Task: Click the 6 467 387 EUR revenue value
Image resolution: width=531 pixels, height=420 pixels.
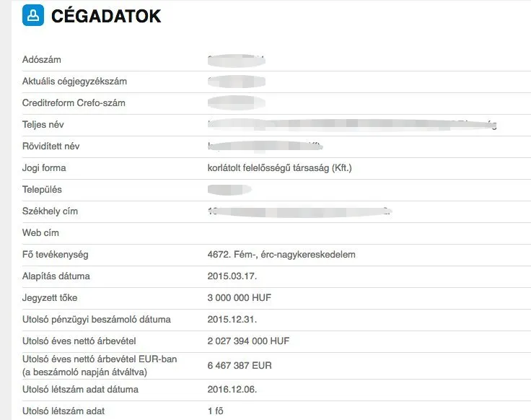Action: [x=240, y=365]
